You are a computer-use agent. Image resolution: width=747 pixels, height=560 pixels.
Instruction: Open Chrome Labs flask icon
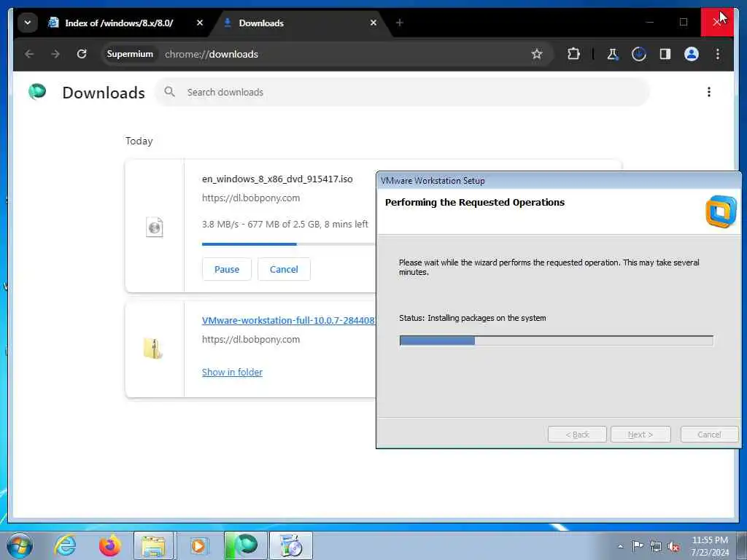(612, 54)
